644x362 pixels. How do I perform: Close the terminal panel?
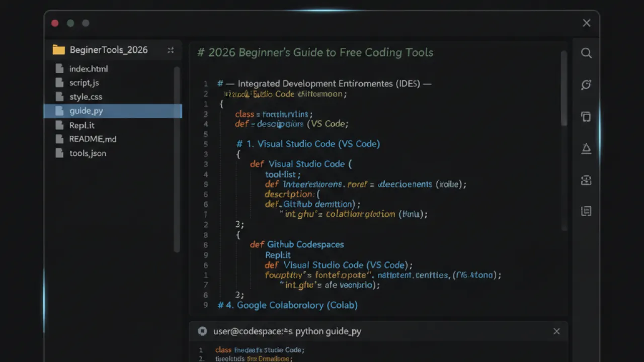tap(556, 331)
